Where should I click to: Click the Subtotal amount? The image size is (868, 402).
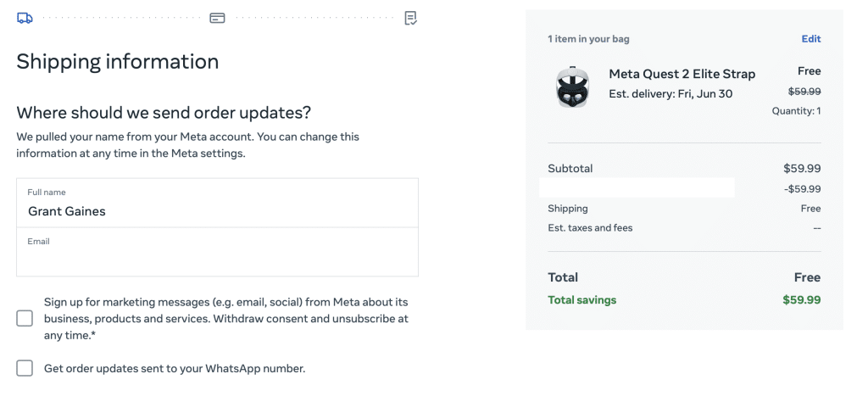click(802, 168)
